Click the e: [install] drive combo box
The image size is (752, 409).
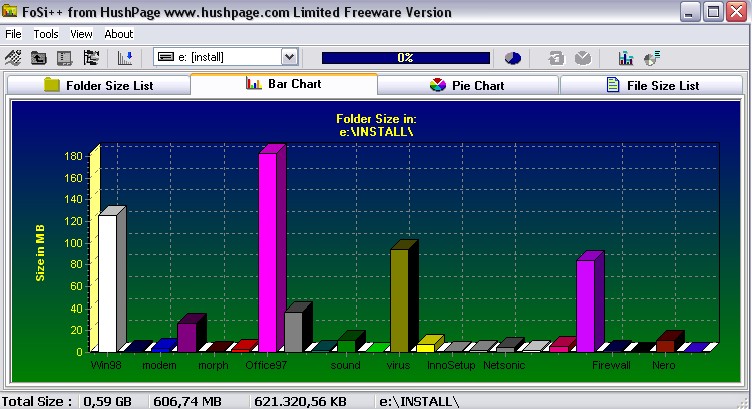tap(226, 57)
